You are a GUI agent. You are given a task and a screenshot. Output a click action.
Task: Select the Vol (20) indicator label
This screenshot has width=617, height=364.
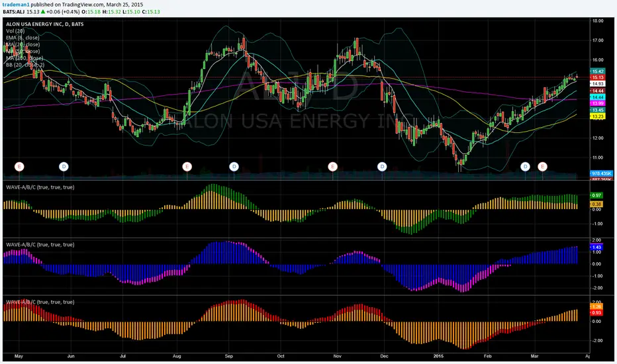(15, 30)
